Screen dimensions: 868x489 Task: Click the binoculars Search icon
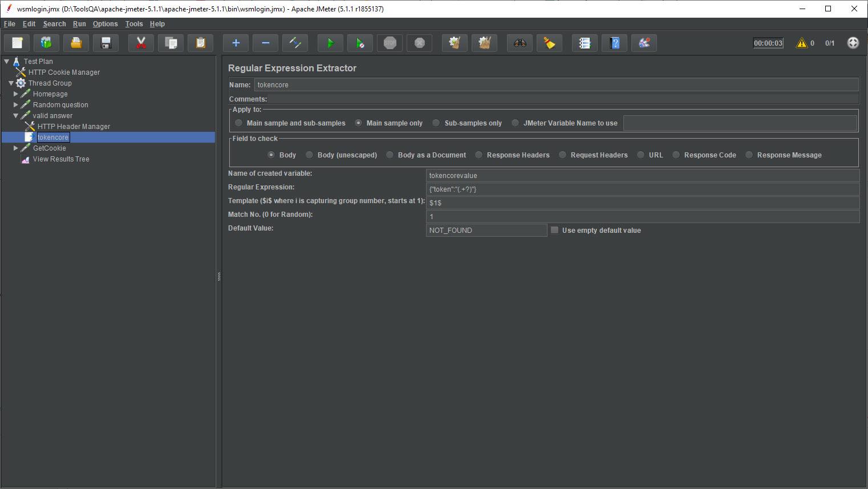pos(520,43)
